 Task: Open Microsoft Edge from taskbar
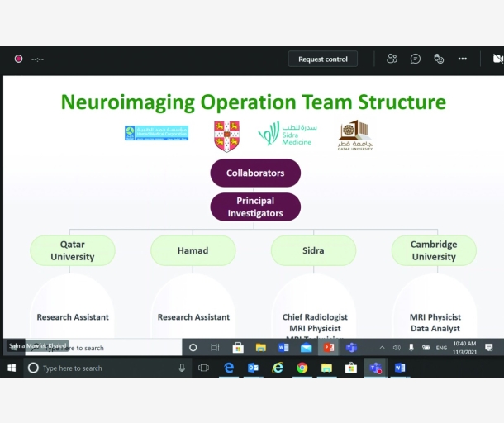pos(229,368)
